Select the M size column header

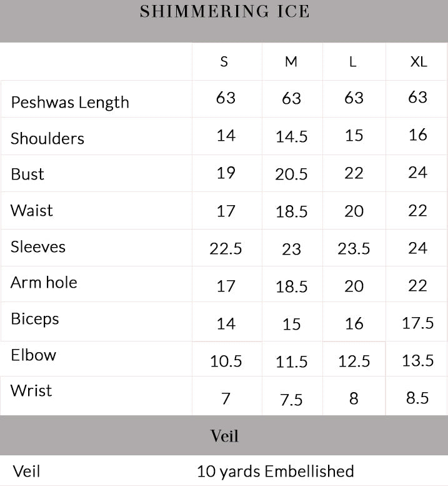[x=291, y=62]
